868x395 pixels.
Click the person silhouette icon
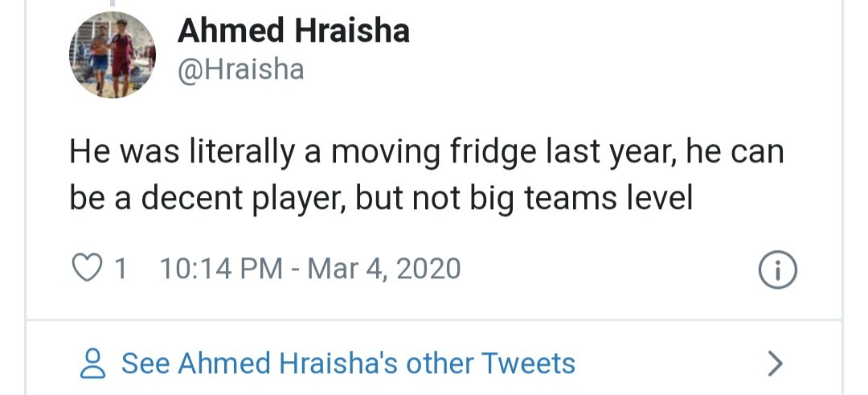click(94, 364)
